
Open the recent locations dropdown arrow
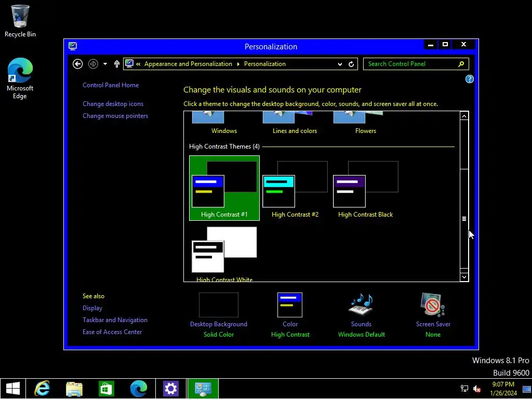pos(105,64)
